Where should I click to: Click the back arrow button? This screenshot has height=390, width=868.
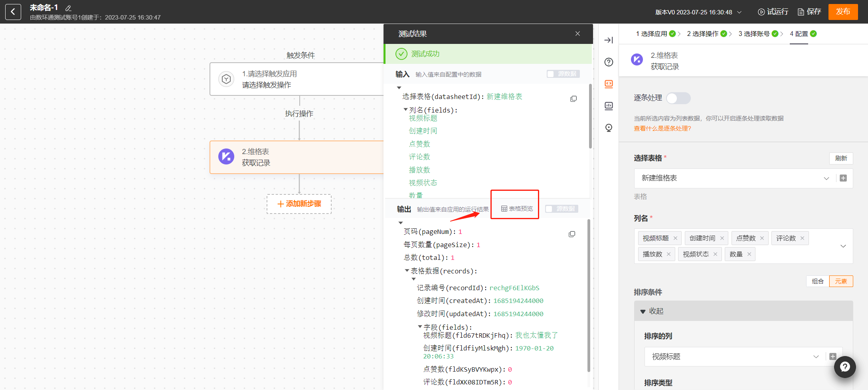pyautogui.click(x=13, y=12)
